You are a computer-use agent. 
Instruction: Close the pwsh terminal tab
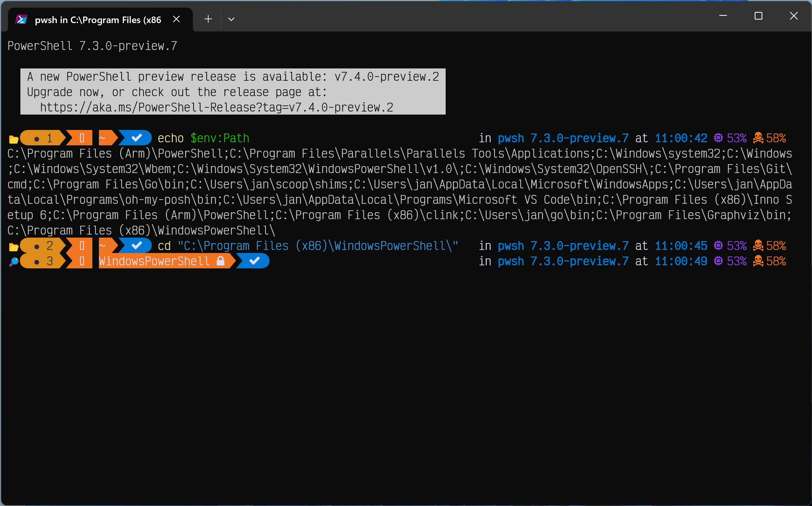(177, 19)
